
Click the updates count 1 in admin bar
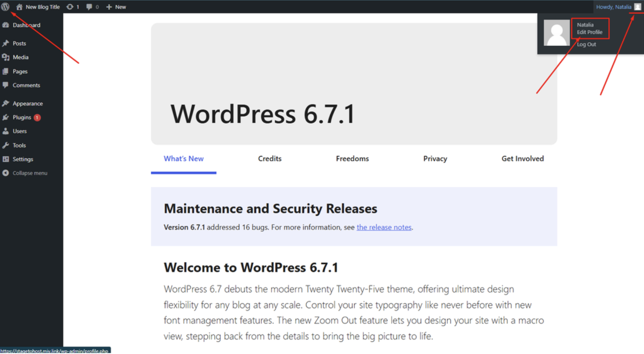coord(77,7)
